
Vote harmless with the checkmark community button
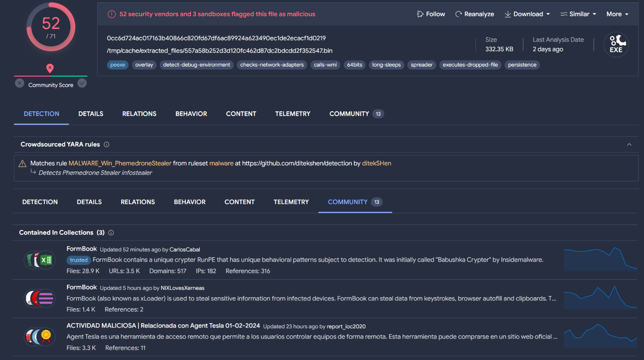coord(82,84)
